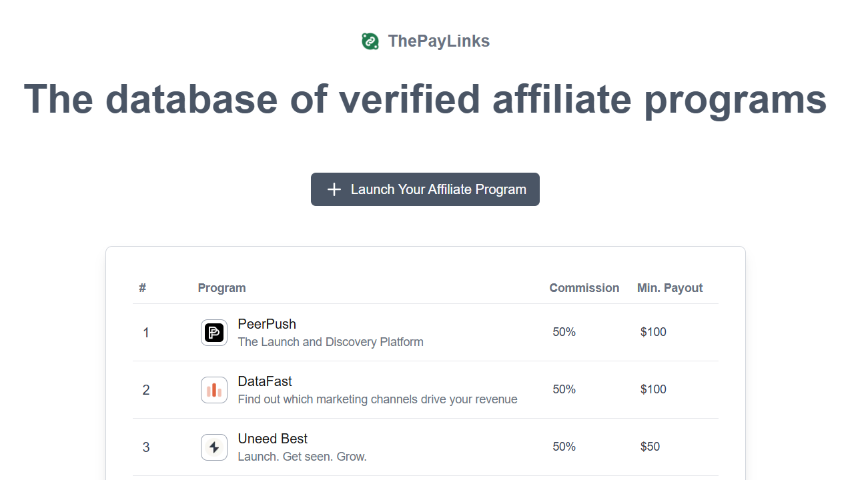Viewport: 868px width, 480px height.
Task: Open the Uneed Best program name
Action: (273, 439)
